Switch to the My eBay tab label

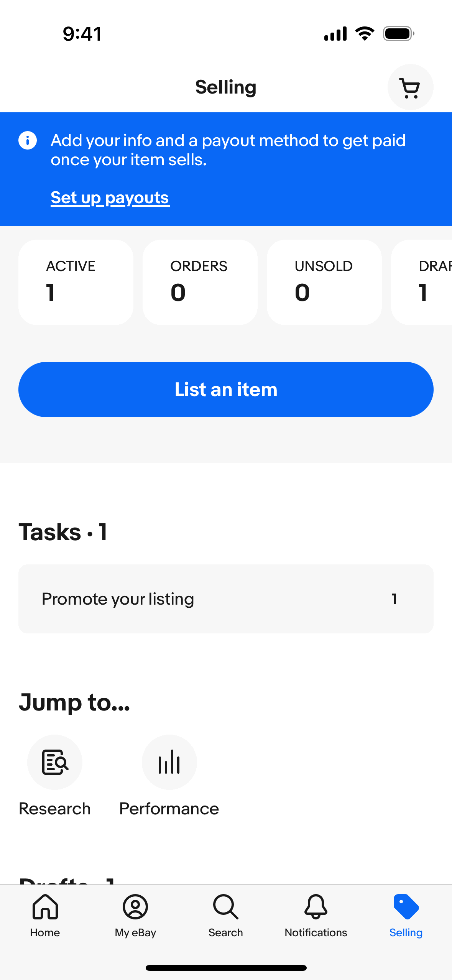(135, 932)
